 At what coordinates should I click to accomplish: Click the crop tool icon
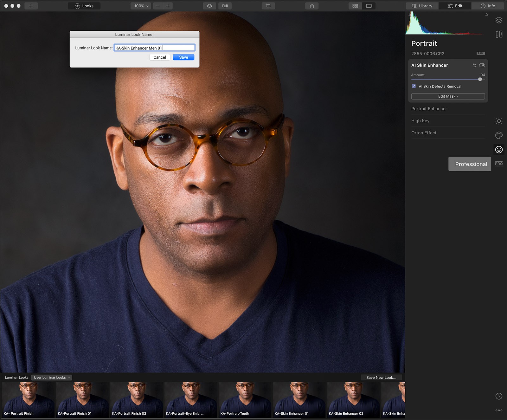268,6
